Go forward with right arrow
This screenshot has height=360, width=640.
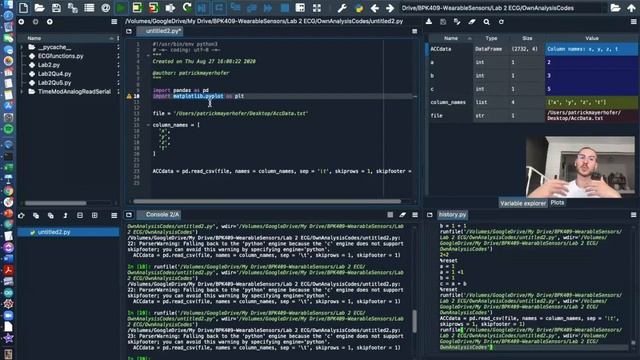390,8
